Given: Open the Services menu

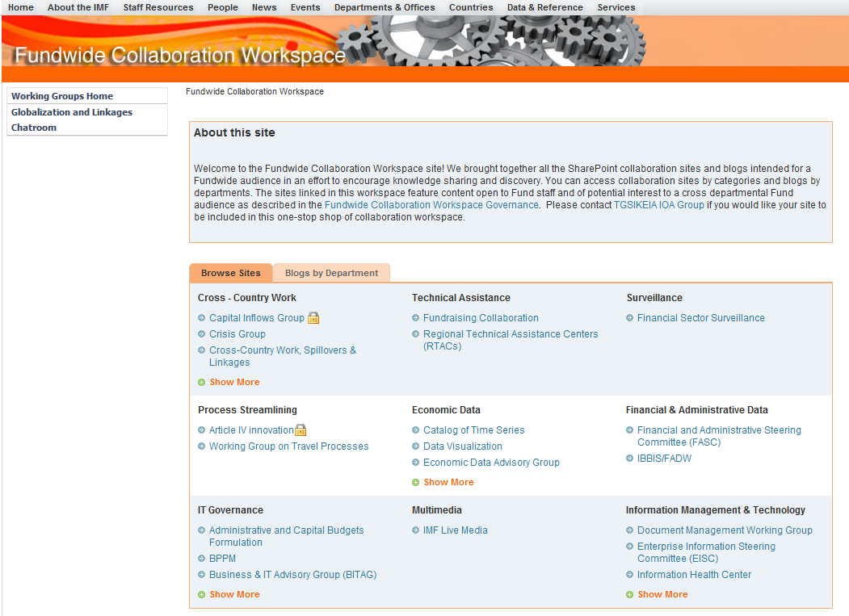Looking at the screenshot, I should tap(616, 7).
